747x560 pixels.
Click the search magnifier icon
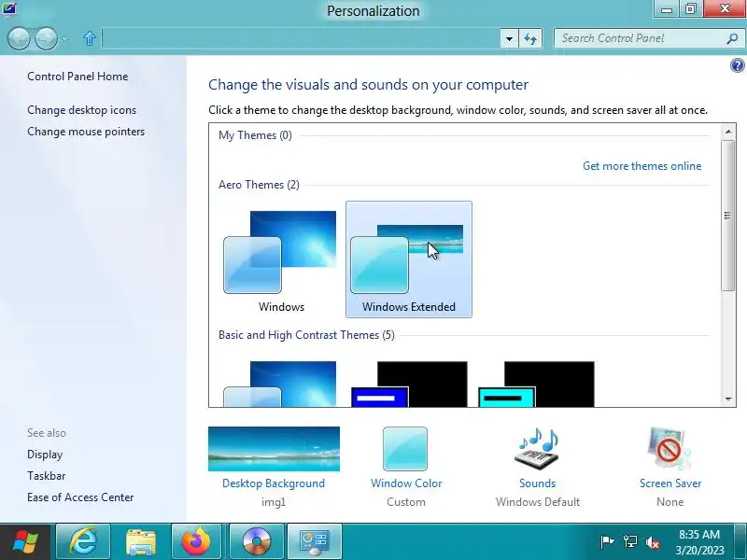[732, 38]
